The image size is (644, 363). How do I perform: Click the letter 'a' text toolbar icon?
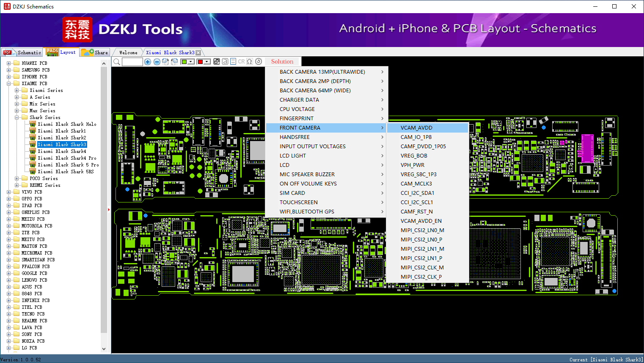click(225, 61)
